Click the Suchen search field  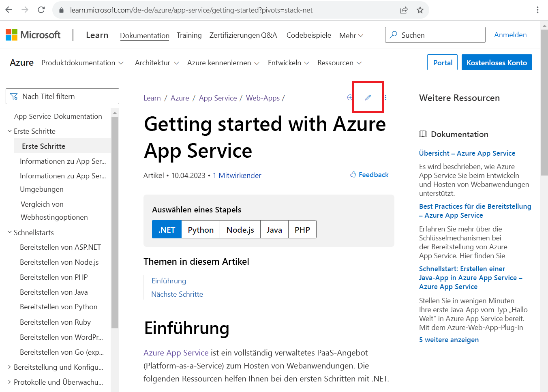(x=435, y=35)
